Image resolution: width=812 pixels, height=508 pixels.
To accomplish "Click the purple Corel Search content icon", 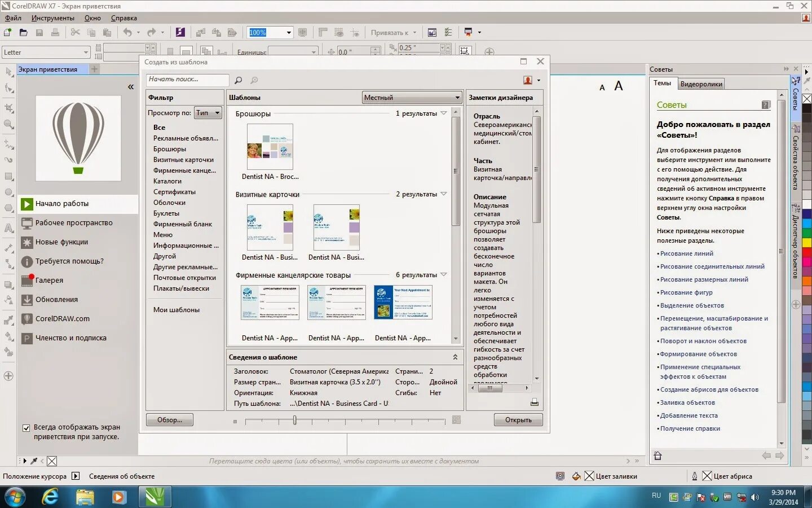I will point(180,33).
